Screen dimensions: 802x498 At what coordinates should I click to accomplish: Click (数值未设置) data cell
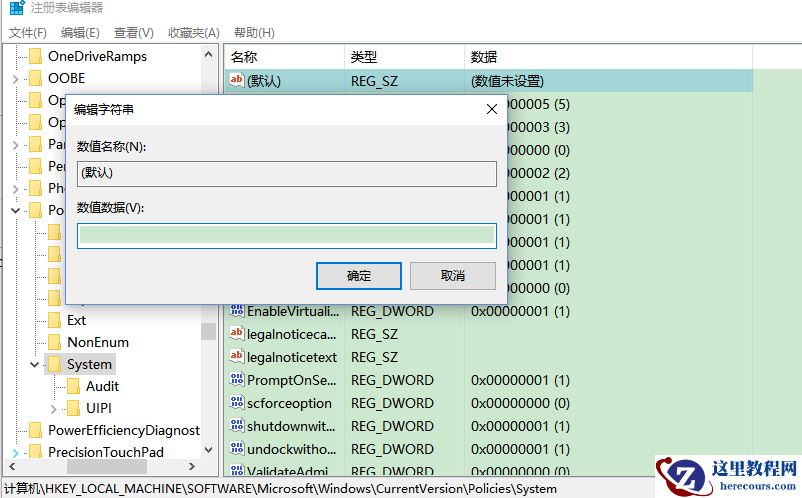507,81
